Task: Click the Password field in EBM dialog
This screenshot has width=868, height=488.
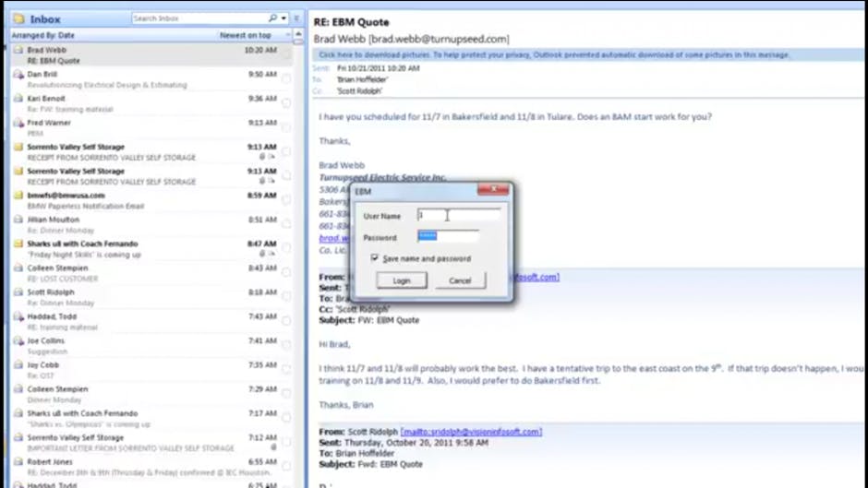Action: (x=448, y=237)
